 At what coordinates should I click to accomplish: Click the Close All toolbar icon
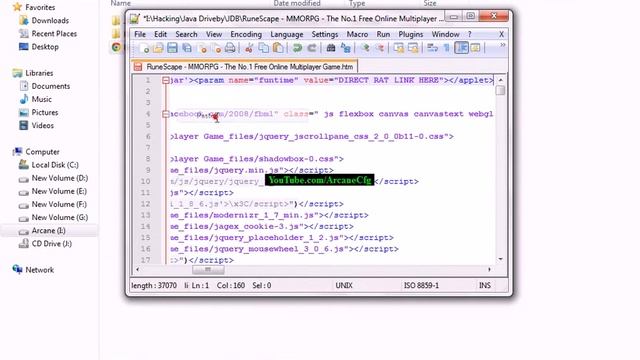coord(216,48)
